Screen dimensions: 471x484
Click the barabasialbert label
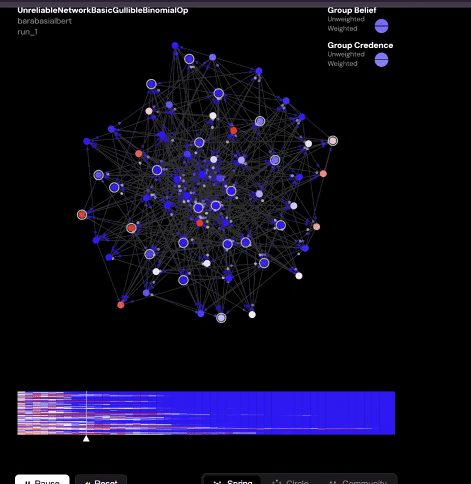45,21
